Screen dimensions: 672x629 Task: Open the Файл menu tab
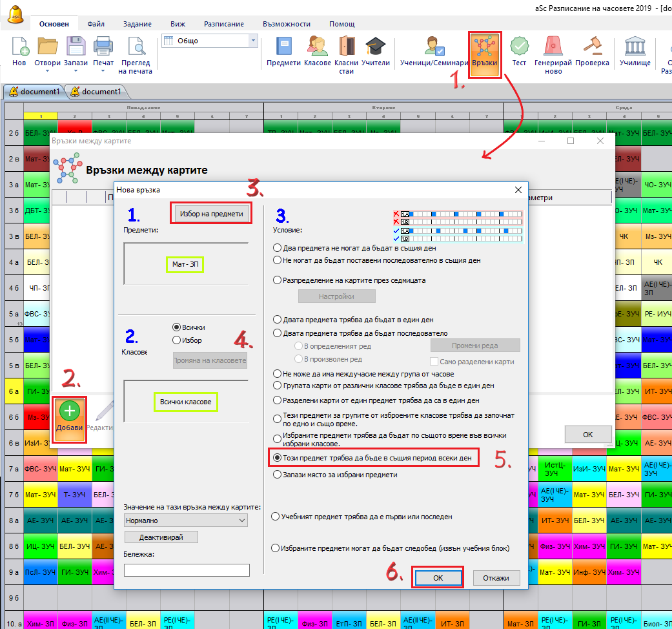[96, 24]
